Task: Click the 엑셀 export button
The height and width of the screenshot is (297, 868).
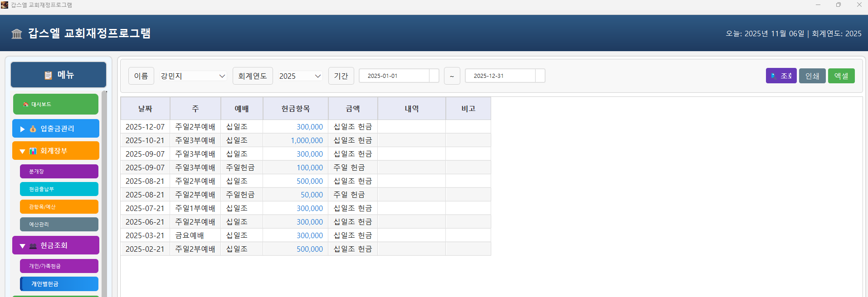Action: point(841,76)
